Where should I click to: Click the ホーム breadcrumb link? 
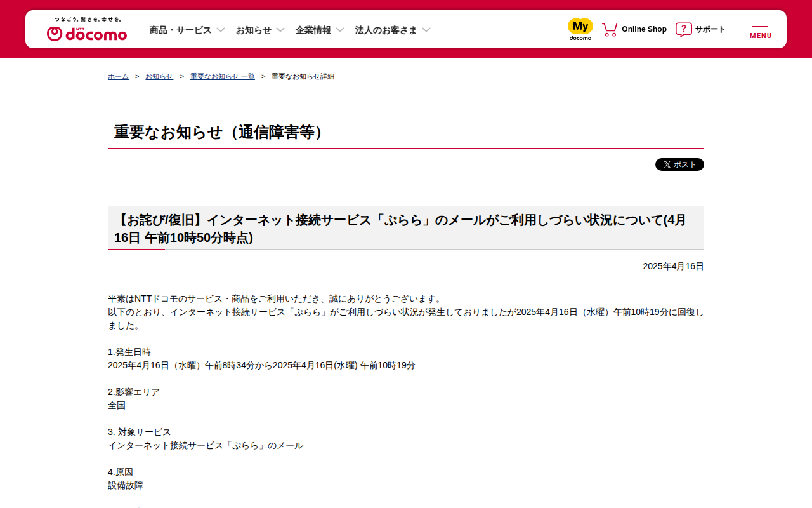pyautogui.click(x=118, y=76)
